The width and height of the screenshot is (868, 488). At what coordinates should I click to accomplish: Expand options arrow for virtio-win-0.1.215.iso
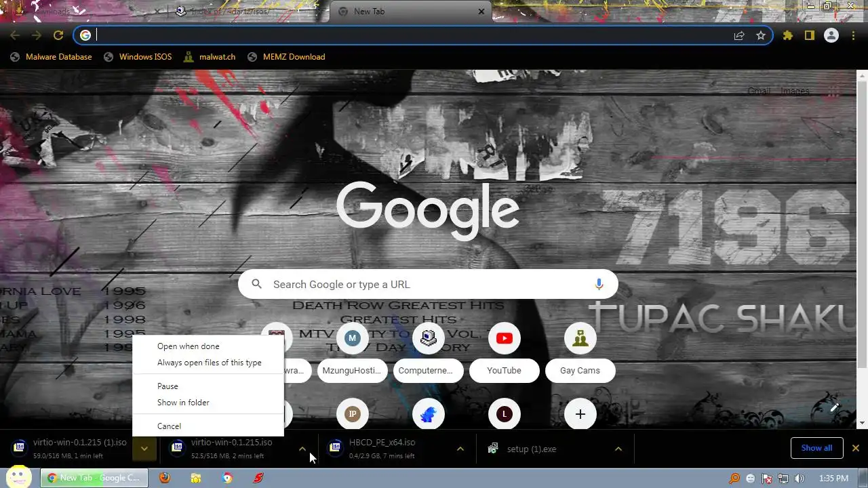point(302,448)
